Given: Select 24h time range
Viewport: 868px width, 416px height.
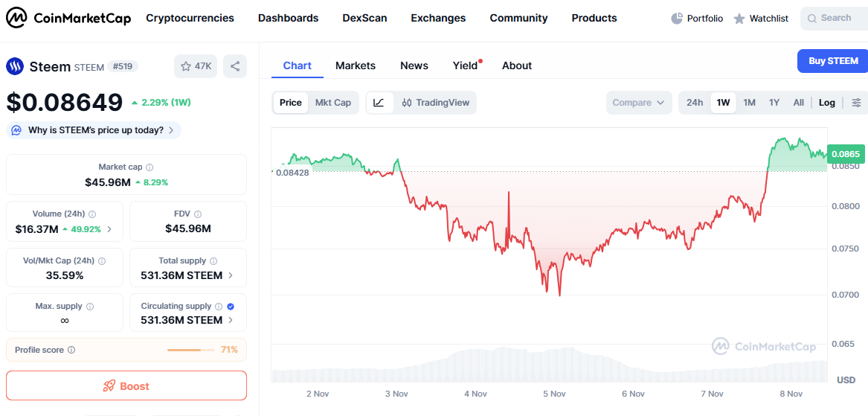Looking at the screenshot, I should point(695,103).
